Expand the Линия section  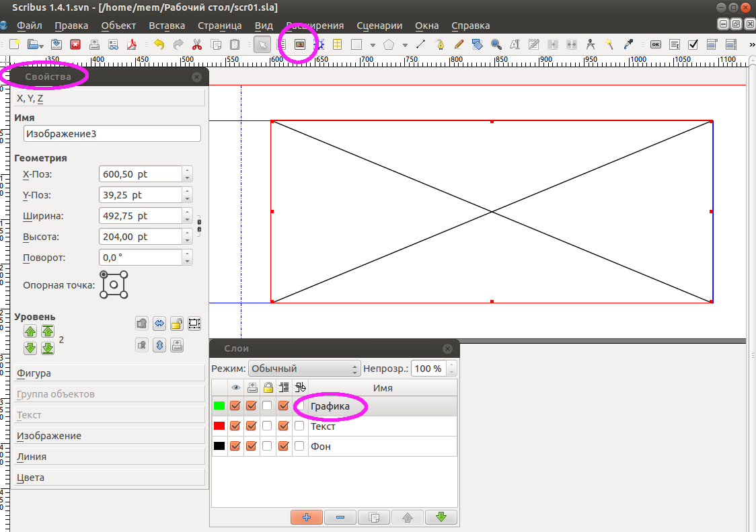pyautogui.click(x=110, y=457)
